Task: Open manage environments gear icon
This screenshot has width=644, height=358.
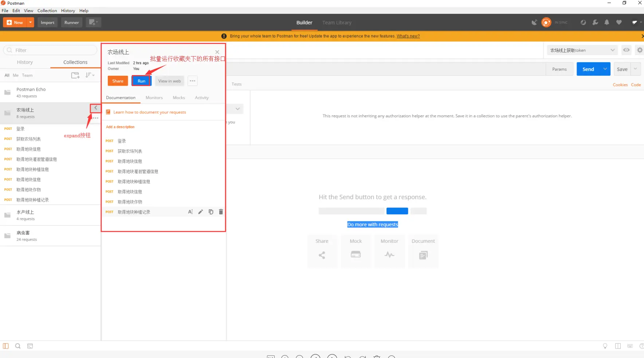Action: tap(640, 50)
